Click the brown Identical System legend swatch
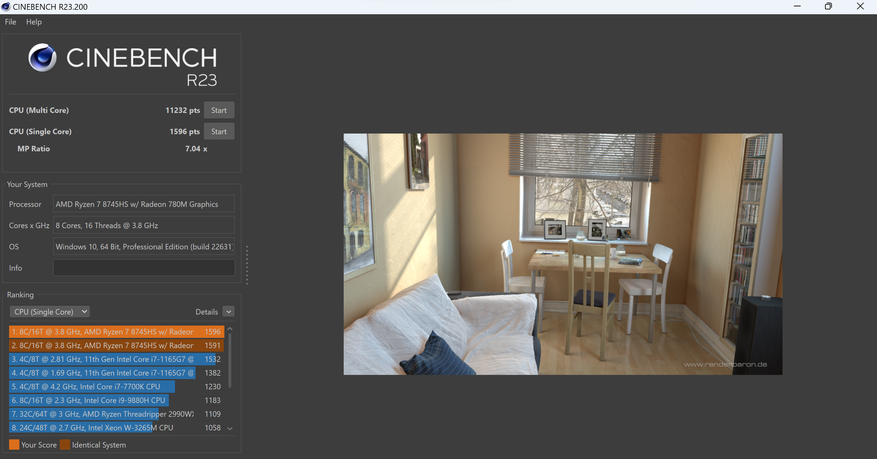This screenshot has width=877, height=459. pyautogui.click(x=65, y=444)
